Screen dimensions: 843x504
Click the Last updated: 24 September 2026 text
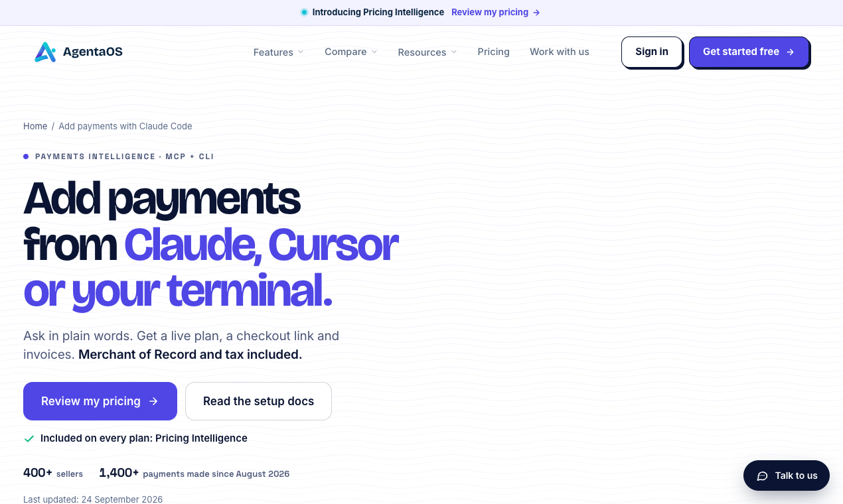tap(93, 499)
